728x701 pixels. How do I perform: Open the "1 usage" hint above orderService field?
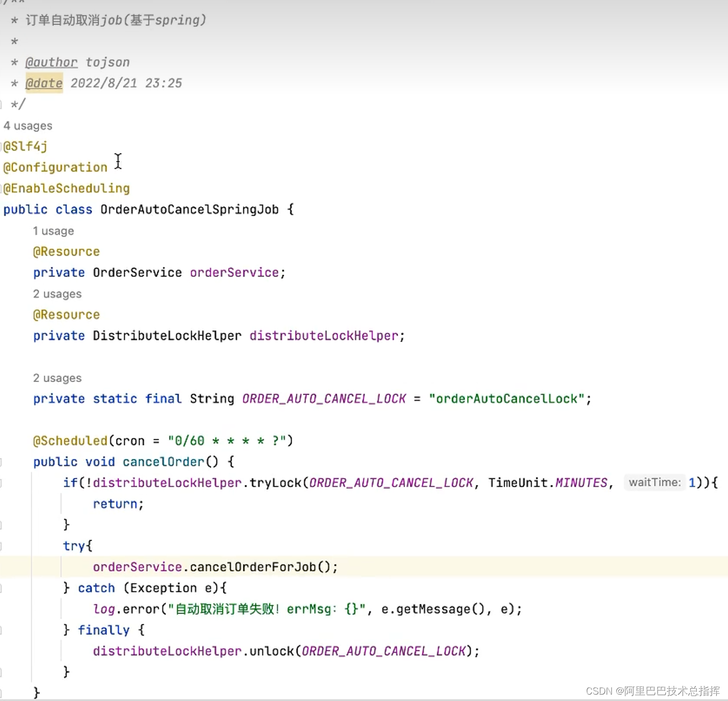point(53,231)
